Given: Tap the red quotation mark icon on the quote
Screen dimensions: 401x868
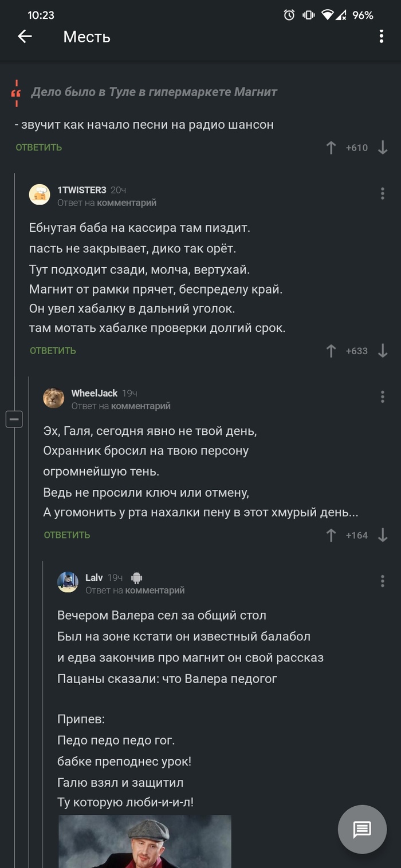Looking at the screenshot, I should 15,93.
